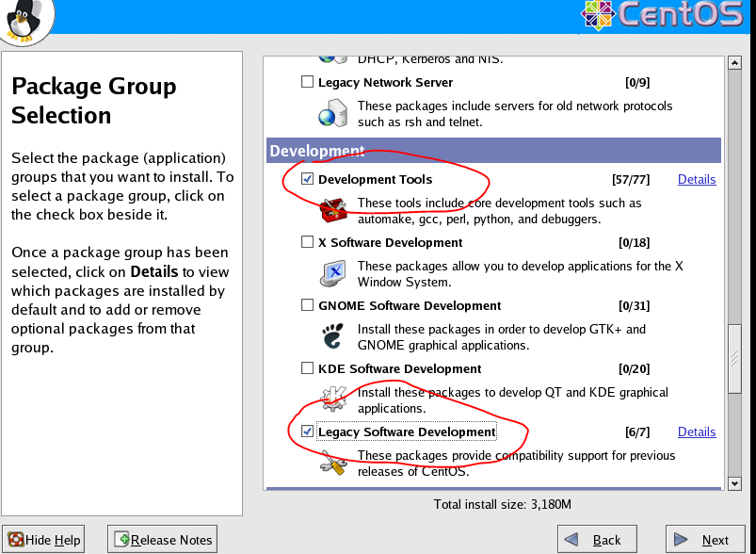Click the X Software Development label
Image resolution: width=756 pixels, height=554 pixels.
pos(390,243)
